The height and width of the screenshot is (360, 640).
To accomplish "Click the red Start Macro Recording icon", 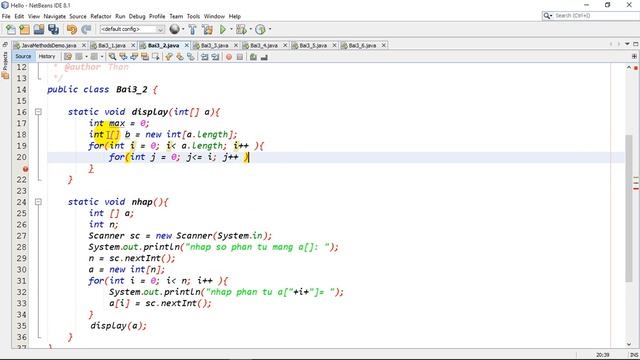I will tap(229, 57).
